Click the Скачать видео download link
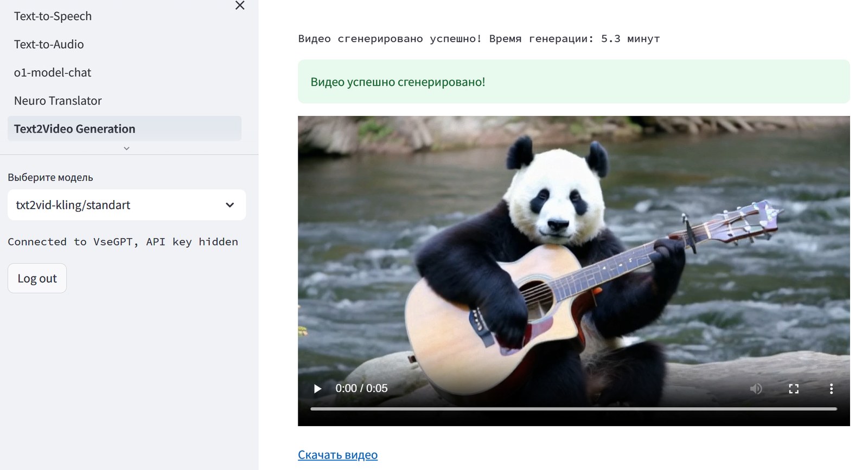Viewport: 868px width, 470px height. click(337, 455)
